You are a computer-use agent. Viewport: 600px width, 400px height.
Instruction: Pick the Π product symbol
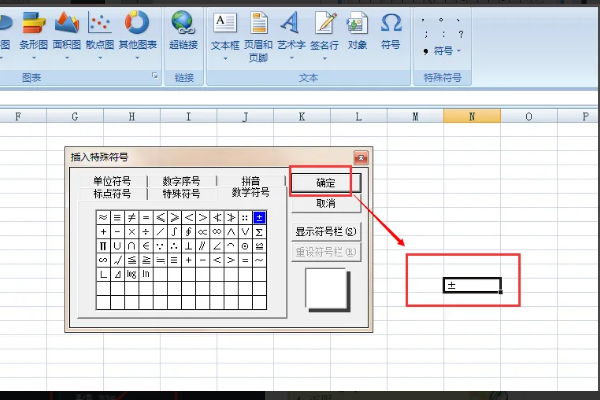click(103, 246)
